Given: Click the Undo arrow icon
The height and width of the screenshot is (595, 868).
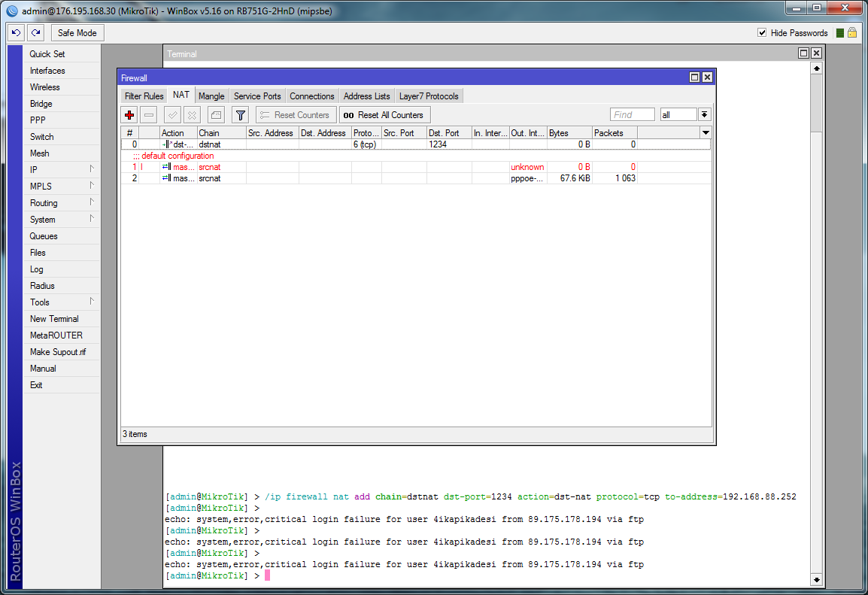Looking at the screenshot, I should click(x=16, y=32).
